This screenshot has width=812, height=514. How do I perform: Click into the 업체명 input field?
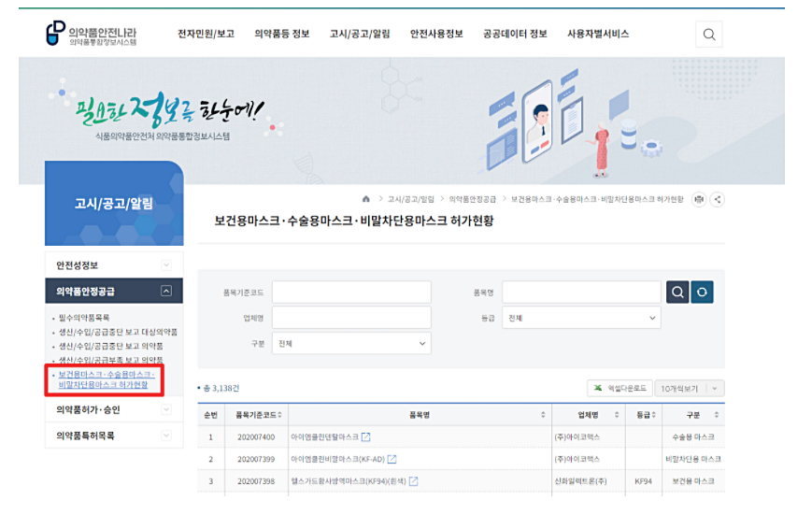click(351, 318)
